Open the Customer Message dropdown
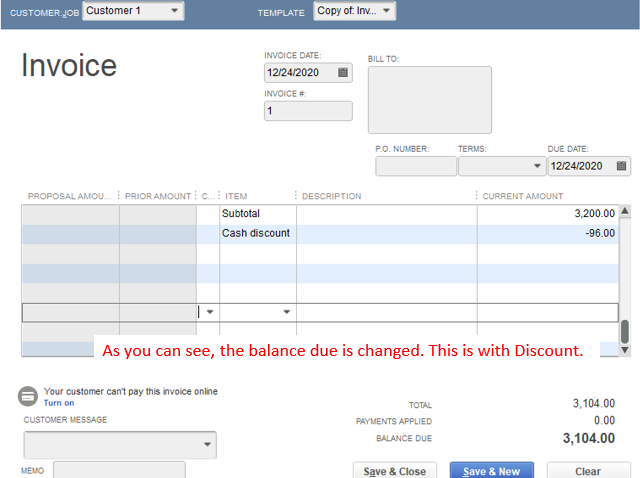Image resolution: width=640 pixels, height=478 pixels. click(x=207, y=445)
